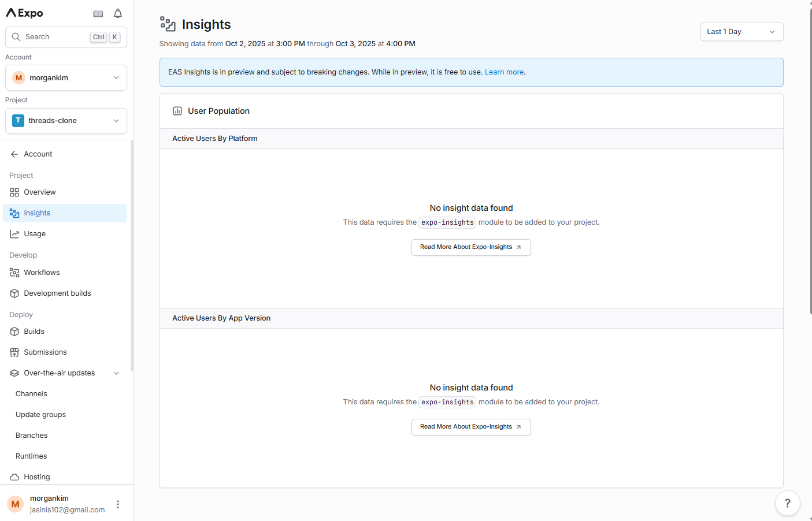Open the Usage page
The width and height of the screenshot is (812, 521).
pyautogui.click(x=65, y=234)
